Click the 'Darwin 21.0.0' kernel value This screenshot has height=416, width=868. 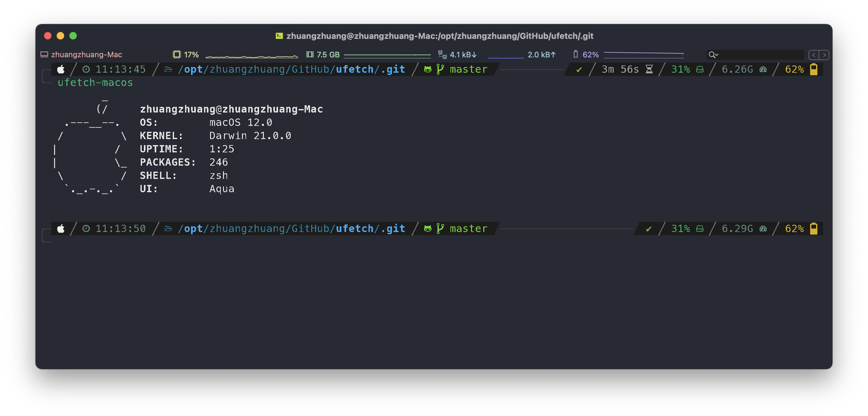tap(250, 136)
